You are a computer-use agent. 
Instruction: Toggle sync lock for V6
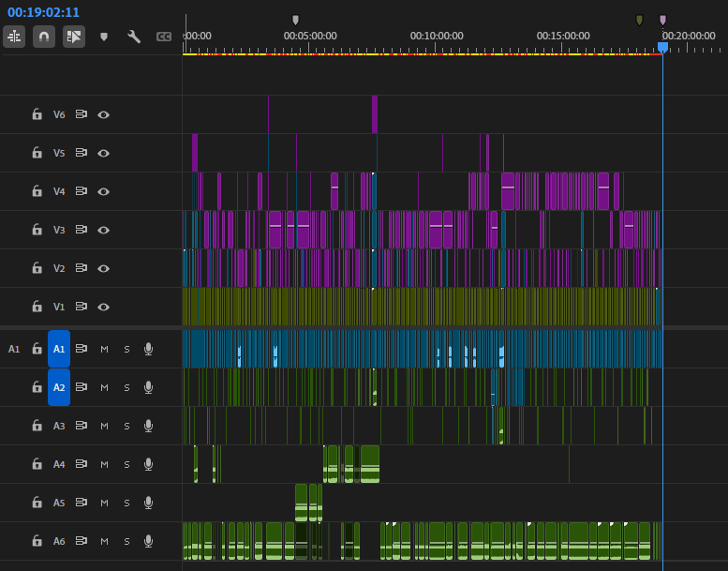click(x=82, y=114)
